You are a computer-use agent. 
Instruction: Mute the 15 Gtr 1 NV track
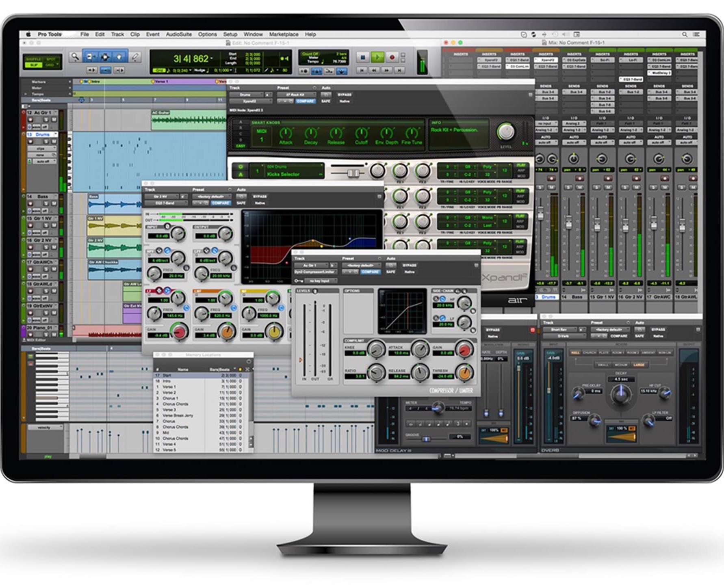tap(53, 225)
